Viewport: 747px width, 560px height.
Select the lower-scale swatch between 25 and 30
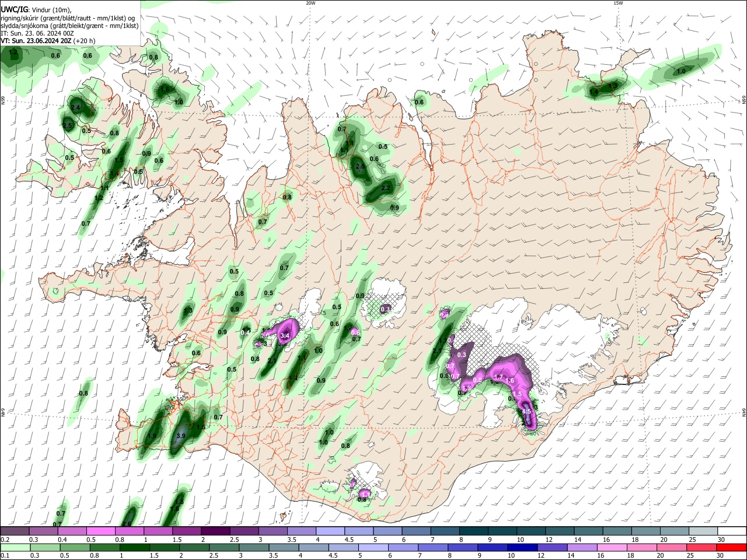click(x=703, y=547)
